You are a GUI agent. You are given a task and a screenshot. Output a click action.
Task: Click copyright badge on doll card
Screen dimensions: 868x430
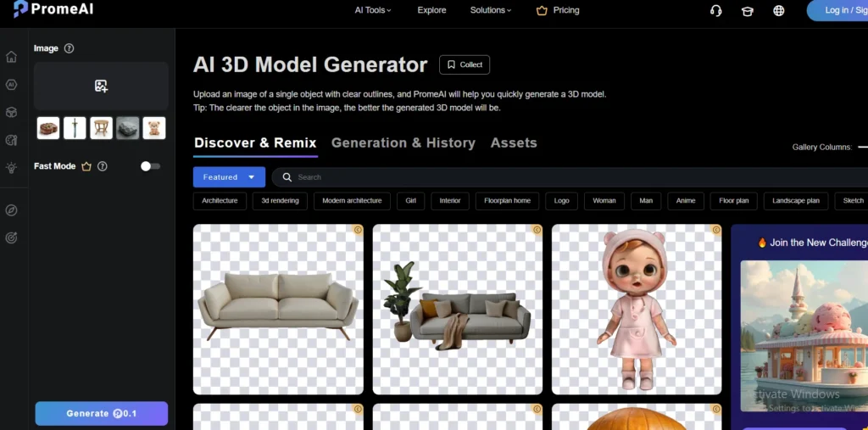716,229
